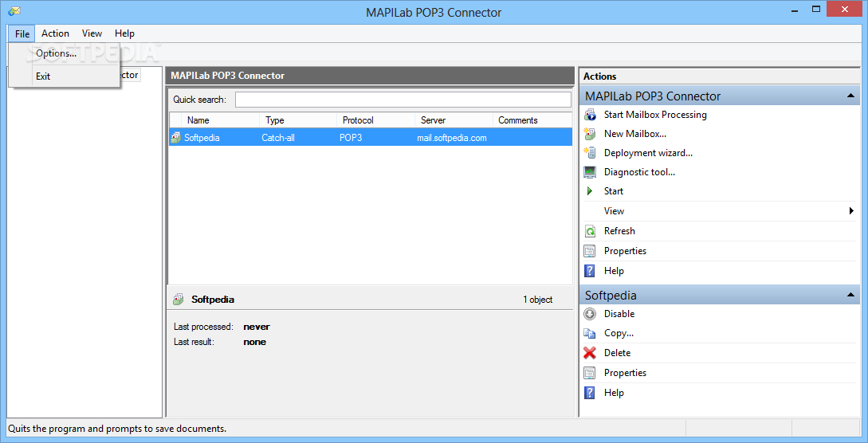868x443 pixels.
Task: Click Copy... action for Softpedia
Action: coord(619,334)
